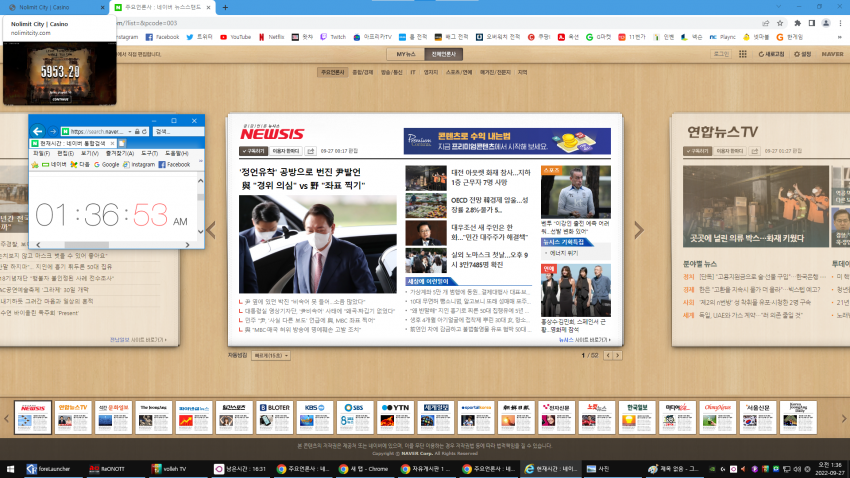Open the YouTube bookmark icon
Screen dimensions: 850x478
click(223, 37)
